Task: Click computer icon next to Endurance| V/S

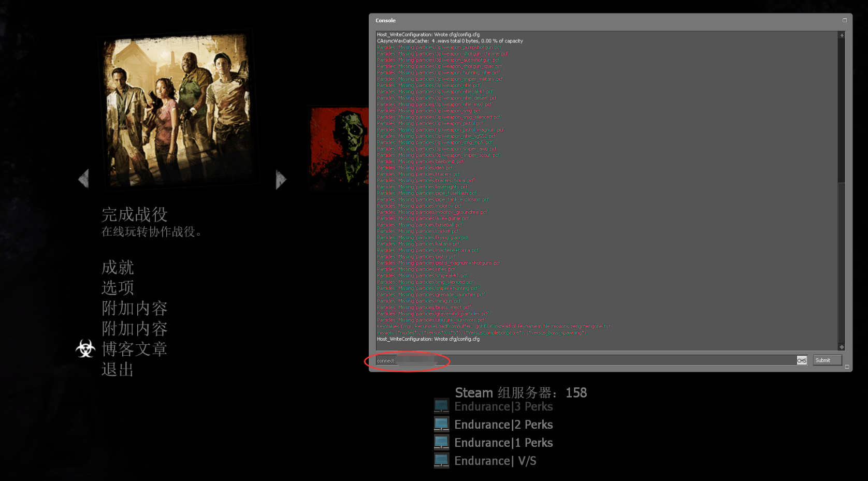Action: (441, 460)
